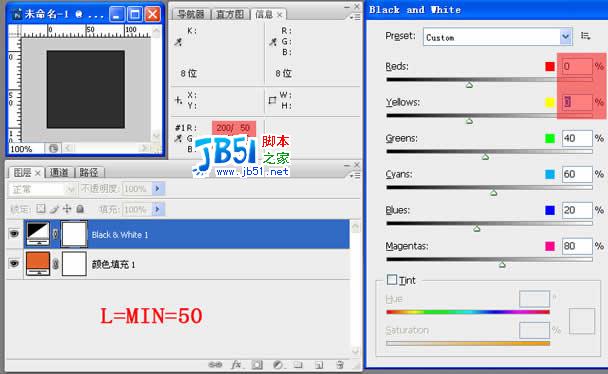Enable the Tint checkbox

click(x=392, y=279)
